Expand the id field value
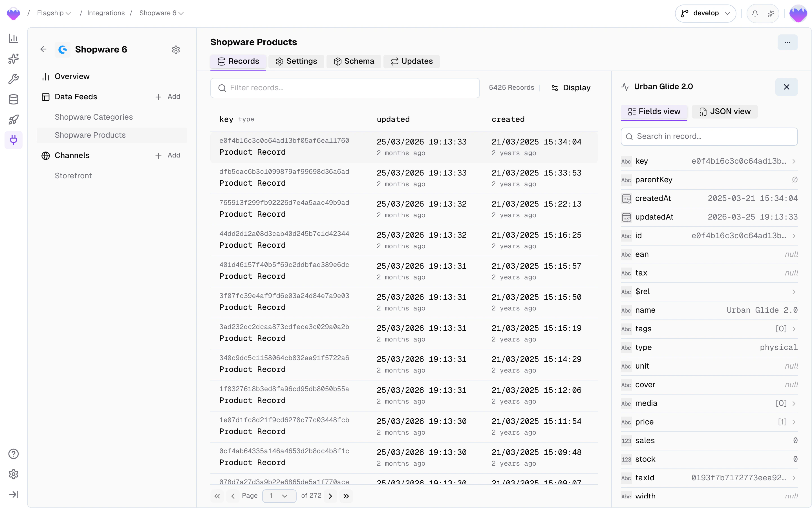812x508 pixels. click(794, 236)
